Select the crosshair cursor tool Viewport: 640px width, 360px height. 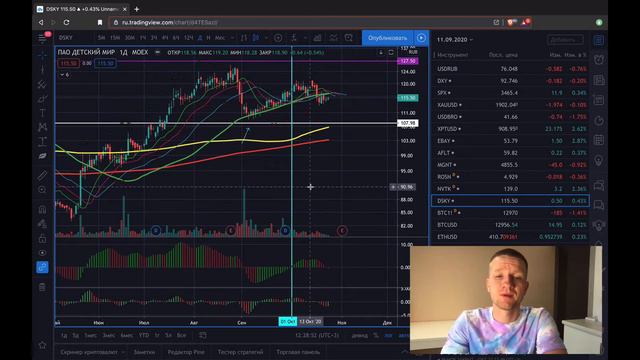coord(42,55)
